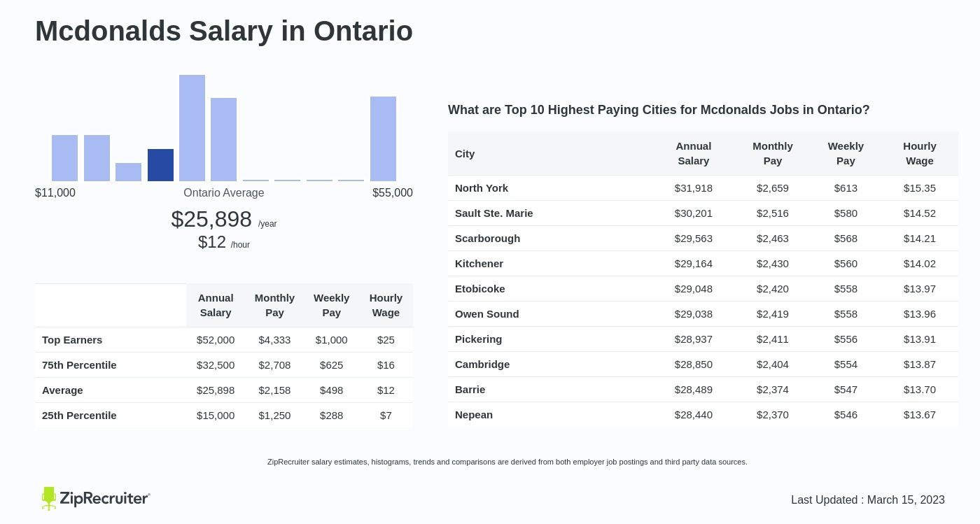Click the '$32,500' 75th Percentile annual salary

tap(216, 365)
